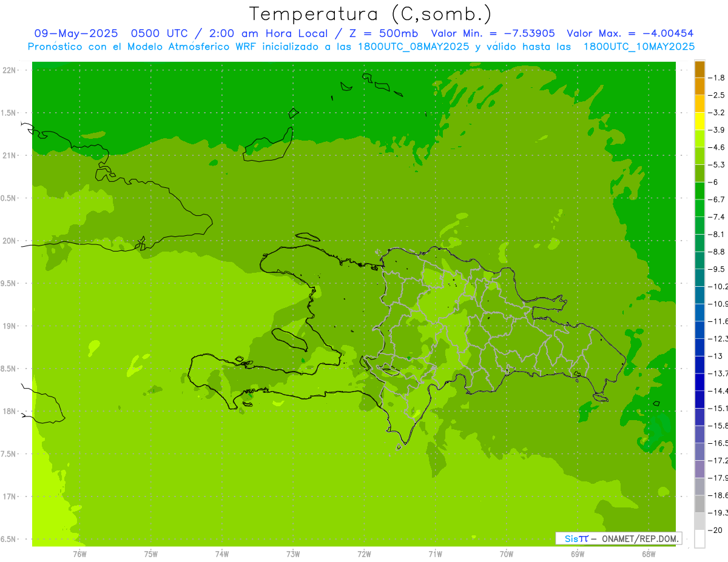Select the olive green swatch between -5.3 and -6
The image size is (728, 562).
click(699, 173)
